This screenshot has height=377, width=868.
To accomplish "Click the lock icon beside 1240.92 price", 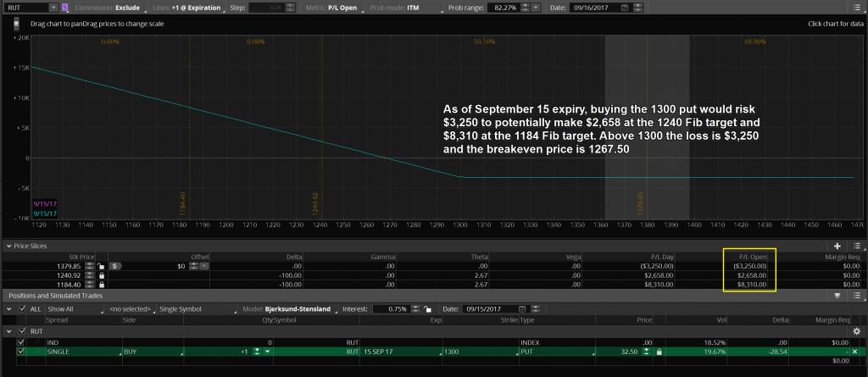I will pyautogui.click(x=102, y=274).
